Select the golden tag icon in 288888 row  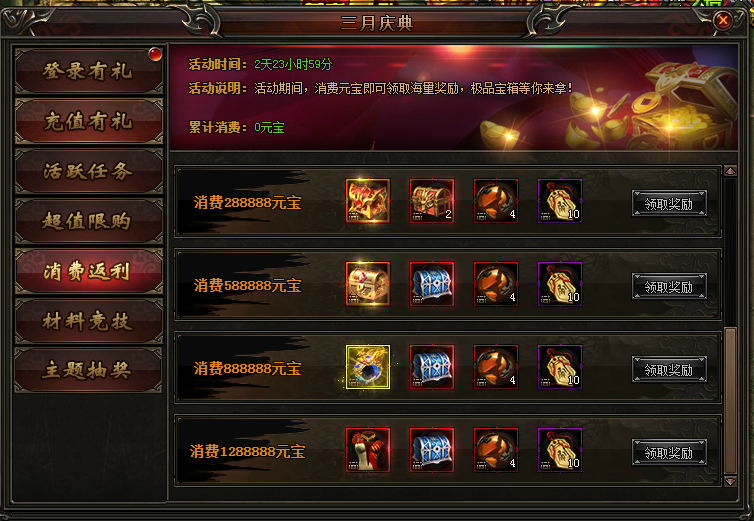[x=560, y=201]
